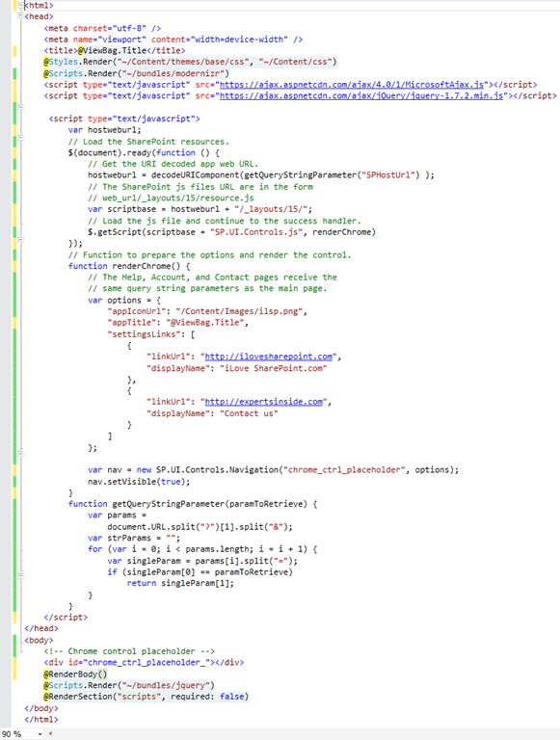
Task: Click the horizontal scrollbar left arrow
Action: (50, 734)
